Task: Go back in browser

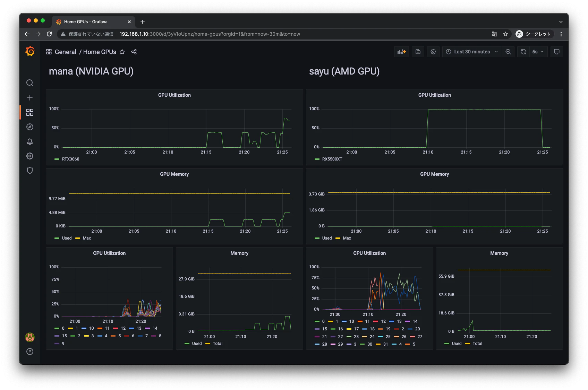Action: [x=27, y=34]
